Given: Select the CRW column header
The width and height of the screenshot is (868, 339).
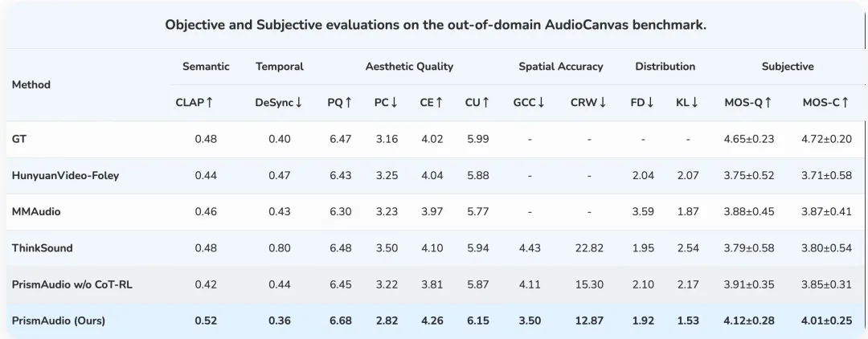Looking at the screenshot, I should (588, 103).
